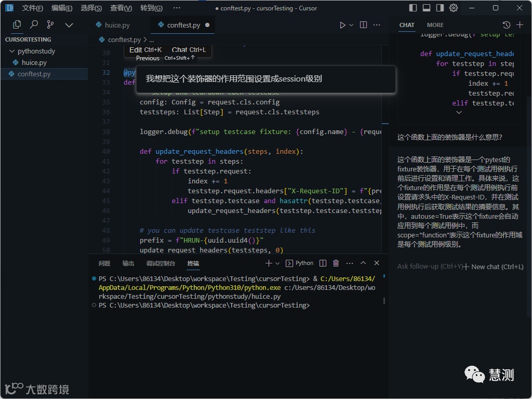
Task: Toggle bottom panel layout icon
Action: 427,8
